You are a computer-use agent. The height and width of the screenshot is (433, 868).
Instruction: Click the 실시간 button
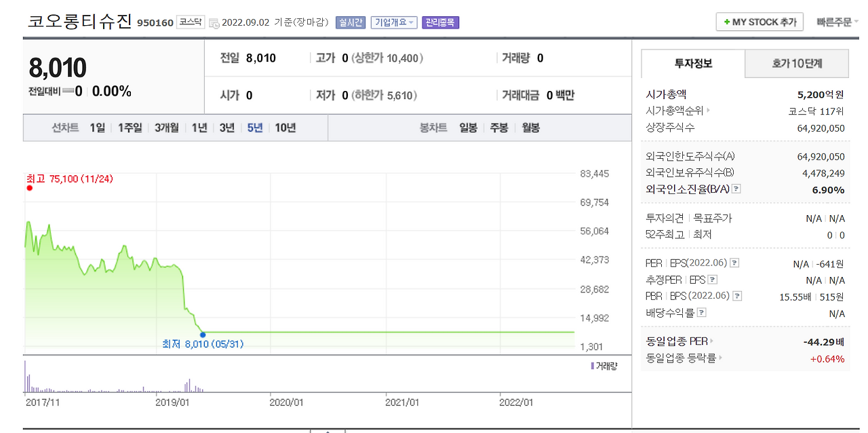click(351, 22)
